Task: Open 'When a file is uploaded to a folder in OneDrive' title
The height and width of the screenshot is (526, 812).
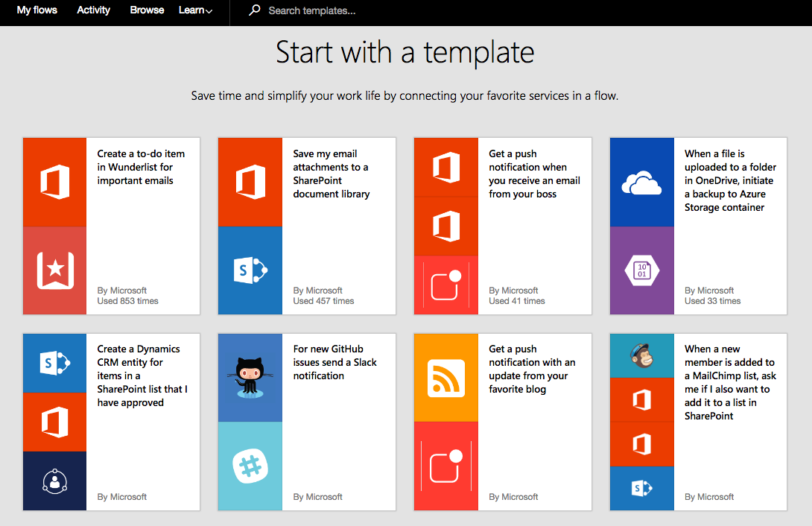Action: (730, 181)
